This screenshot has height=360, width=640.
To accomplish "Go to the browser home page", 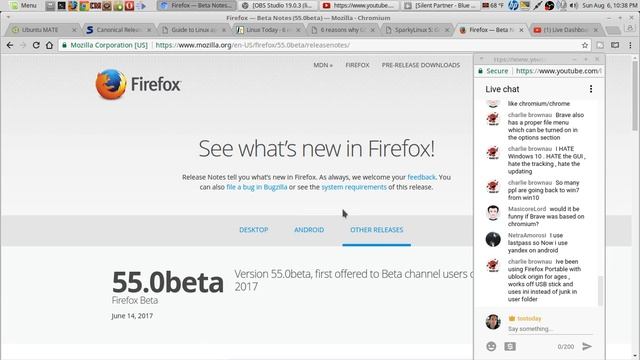I will [49, 45].
